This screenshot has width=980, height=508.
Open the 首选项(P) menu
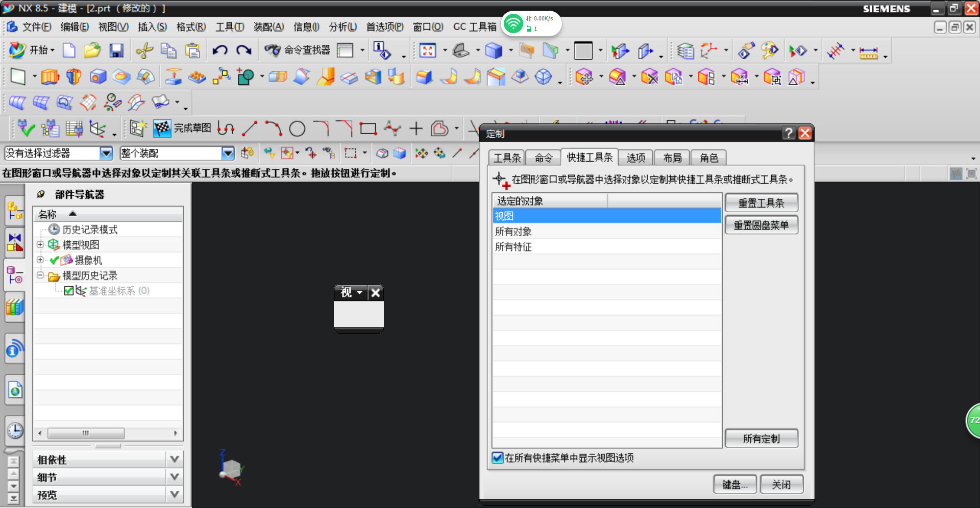pos(385,27)
